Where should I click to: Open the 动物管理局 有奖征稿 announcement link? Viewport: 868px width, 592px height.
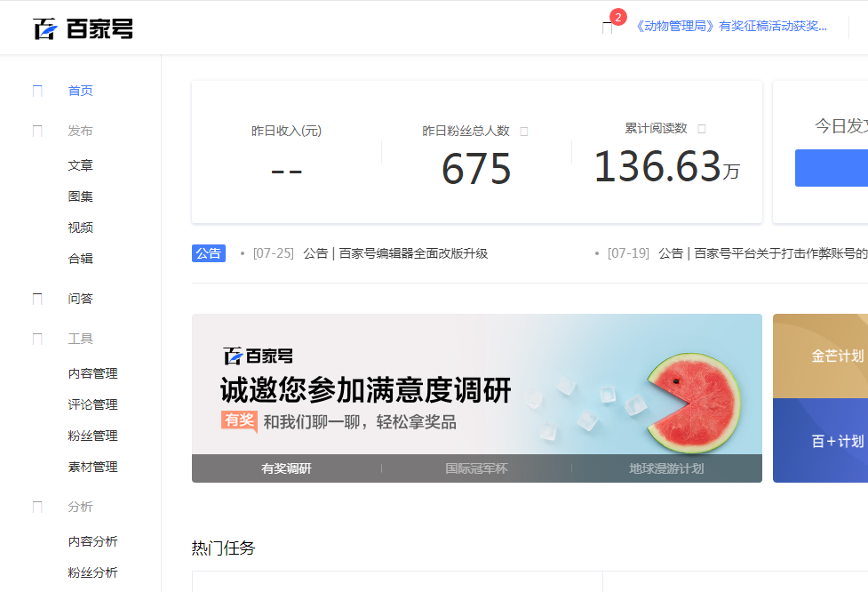(730, 26)
